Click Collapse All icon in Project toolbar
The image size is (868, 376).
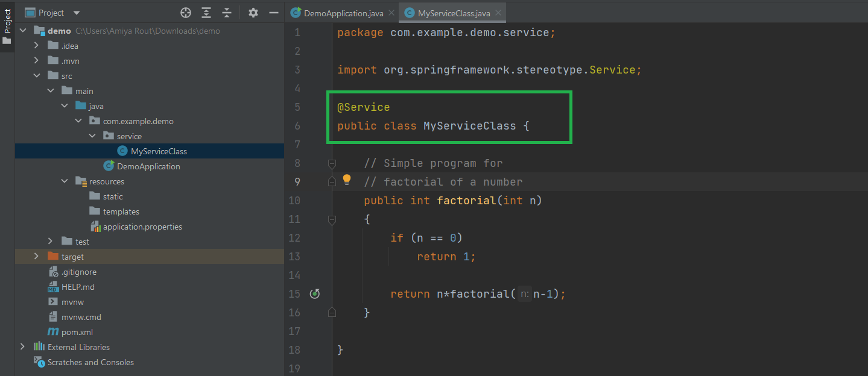point(227,13)
